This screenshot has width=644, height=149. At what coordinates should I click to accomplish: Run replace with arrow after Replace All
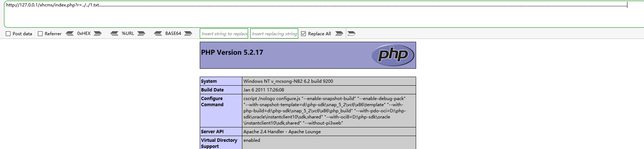339,33
